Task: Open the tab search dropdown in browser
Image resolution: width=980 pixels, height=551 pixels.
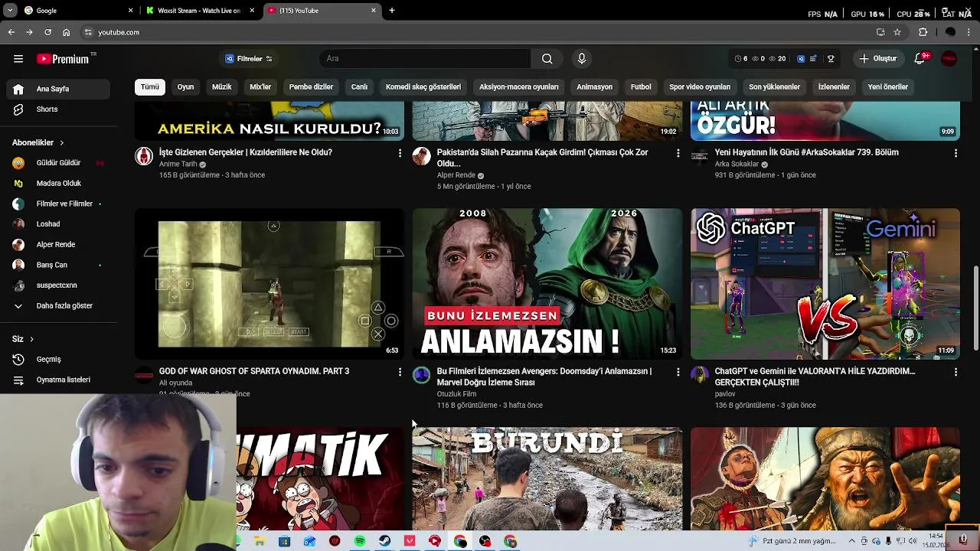Action: (10, 11)
